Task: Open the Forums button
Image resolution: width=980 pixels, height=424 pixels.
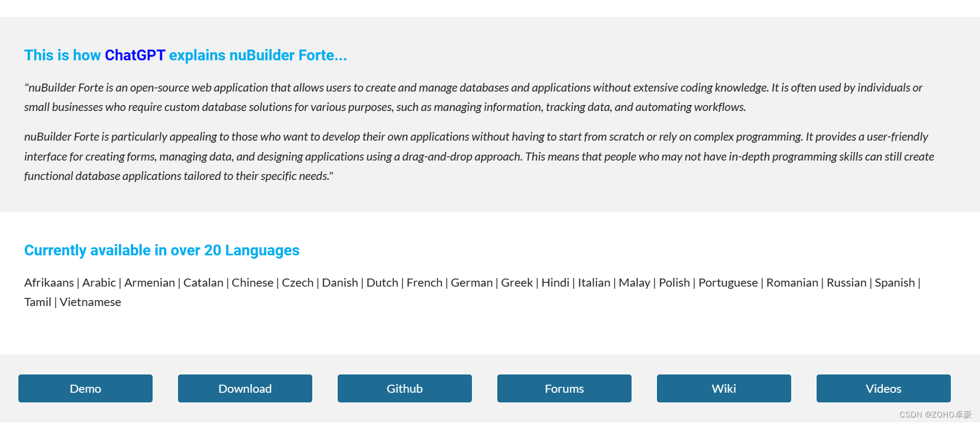Action: [564, 388]
